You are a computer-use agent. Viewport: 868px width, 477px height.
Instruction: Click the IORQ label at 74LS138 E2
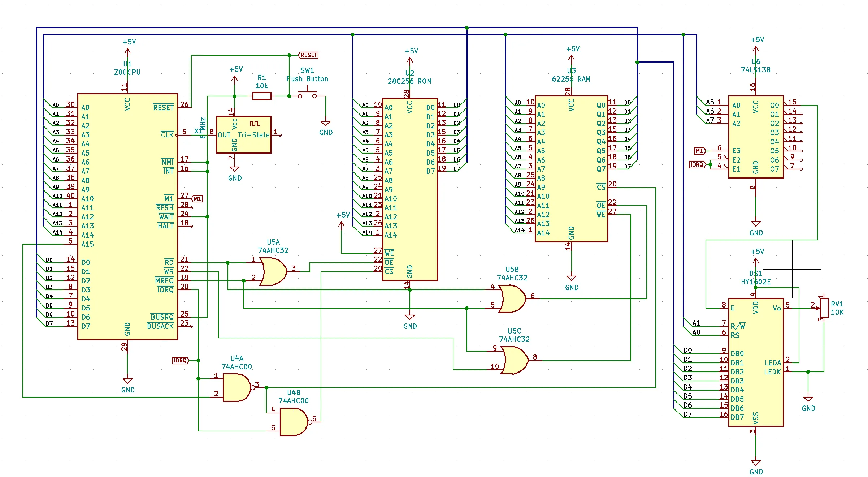point(697,164)
